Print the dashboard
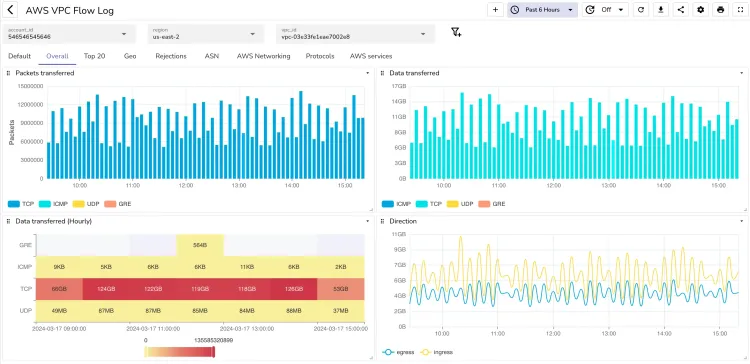The height and width of the screenshot is (364, 750). pyautogui.click(x=721, y=10)
